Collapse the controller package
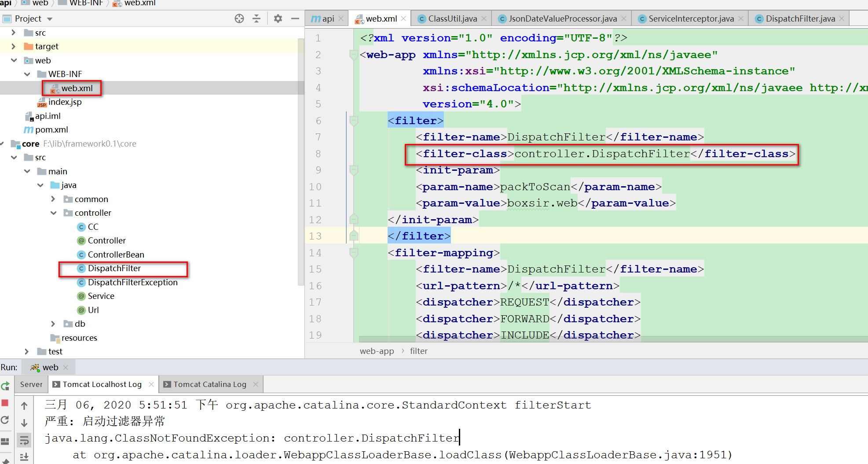Viewport: 868px width, 464px height. point(54,213)
